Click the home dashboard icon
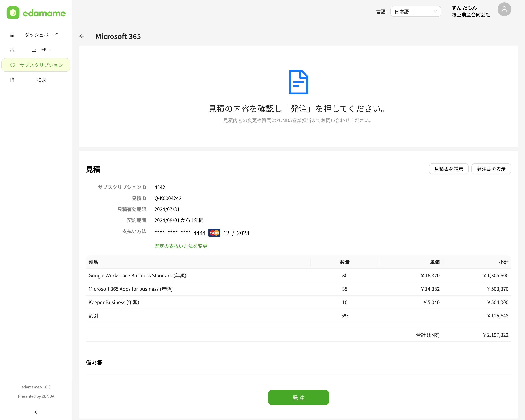Screen dimensions: 525x420 (x=12, y=35)
